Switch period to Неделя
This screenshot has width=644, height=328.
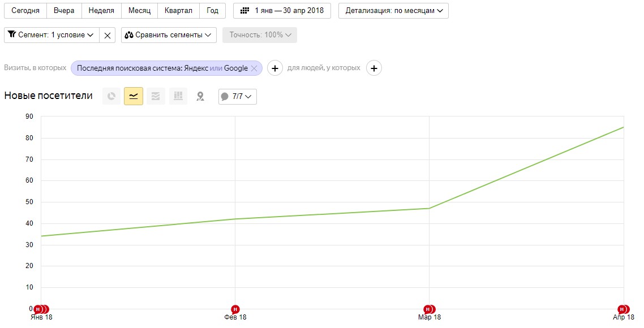pos(101,11)
